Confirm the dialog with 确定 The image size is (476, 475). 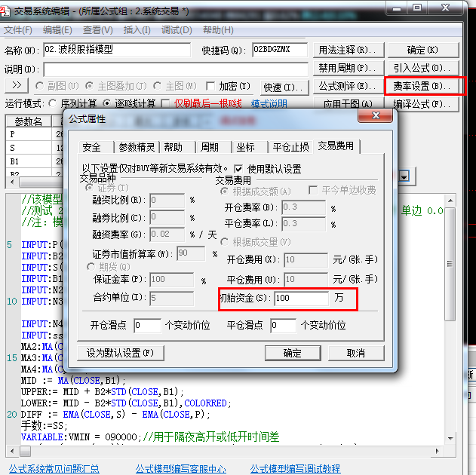coord(293,353)
